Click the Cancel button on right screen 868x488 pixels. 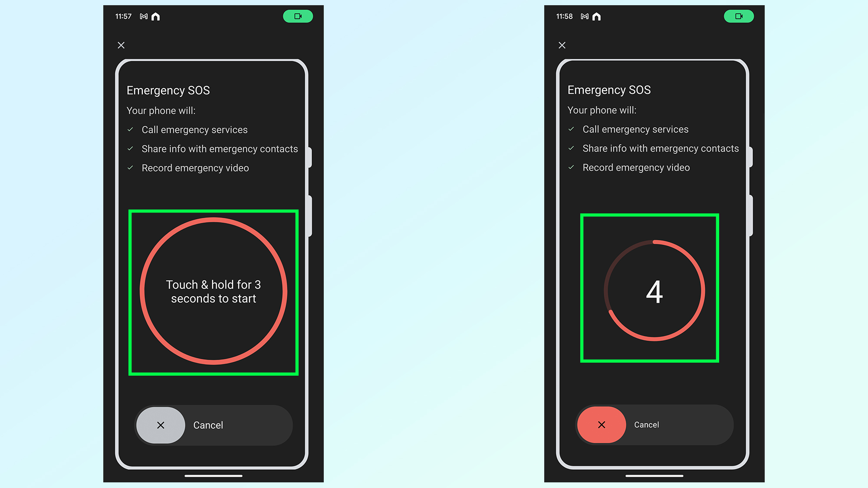(x=651, y=425)
